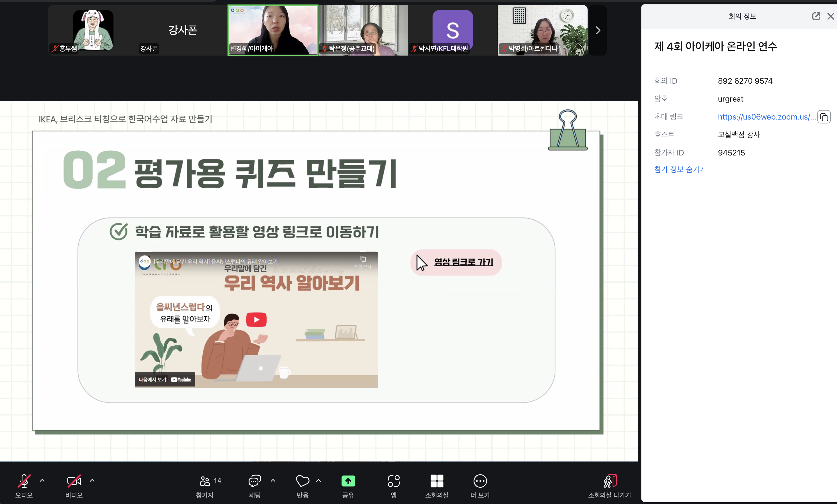Viewport: 837px width, 504px height.
Task: Click the Zoom invite link URL
Action: [766, 117]
